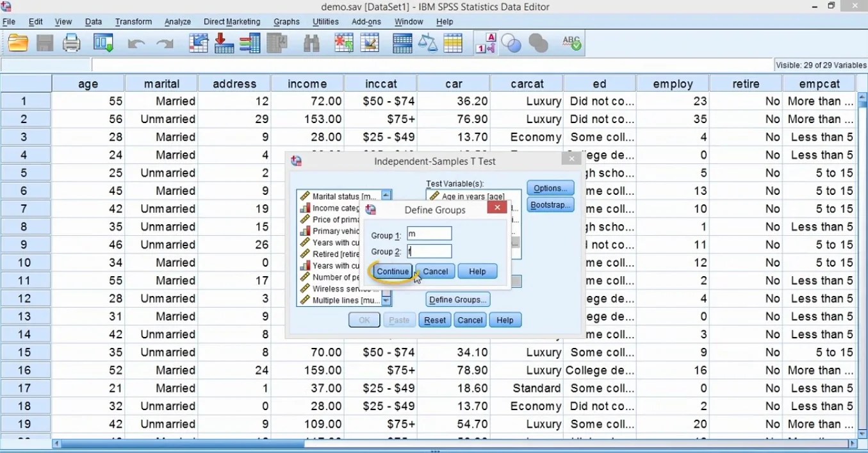The height and width of the screenshot is (453, 868).
Task: Open the Data menu
Action: coord(94,22)
